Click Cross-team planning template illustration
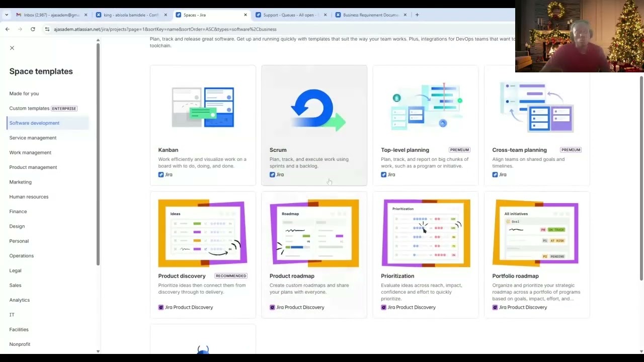 537,107
